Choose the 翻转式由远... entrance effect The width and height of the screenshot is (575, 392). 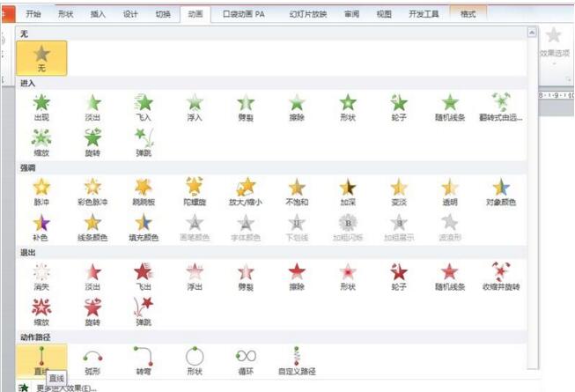(501, 107)
